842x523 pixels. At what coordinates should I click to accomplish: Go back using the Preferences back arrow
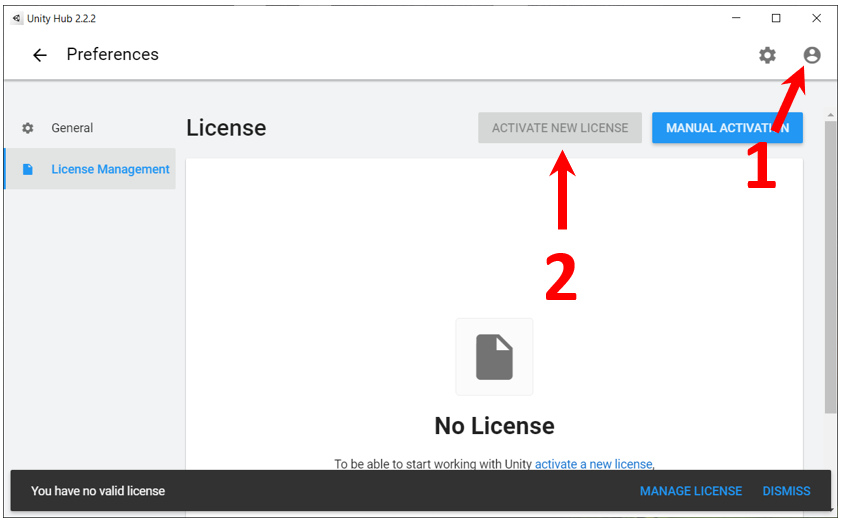[40, 55]
